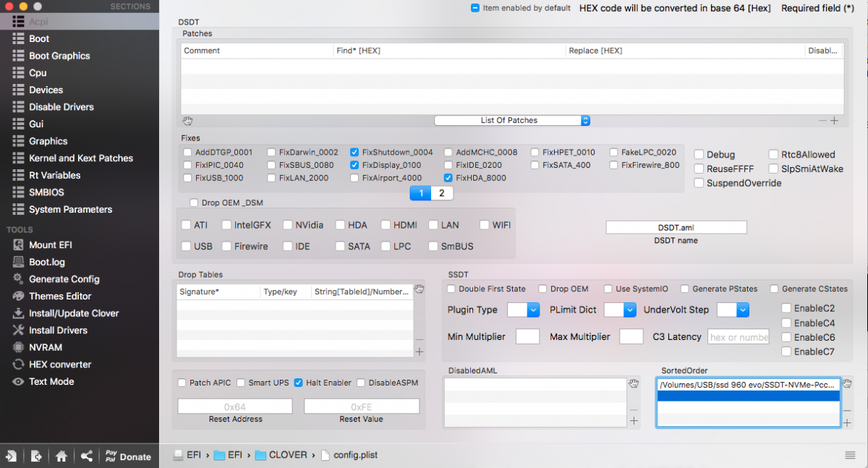Enable the FixHPET_0010 checkbox
This screenshot has height=468, width=868.
tap(535, 153)
